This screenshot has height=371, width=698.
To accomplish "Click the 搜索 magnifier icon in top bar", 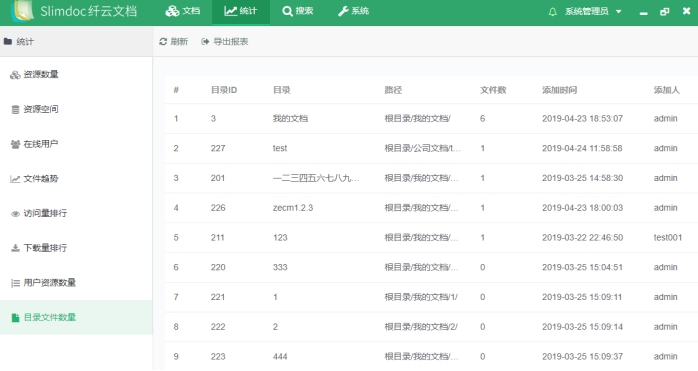I will pos(288,11).
